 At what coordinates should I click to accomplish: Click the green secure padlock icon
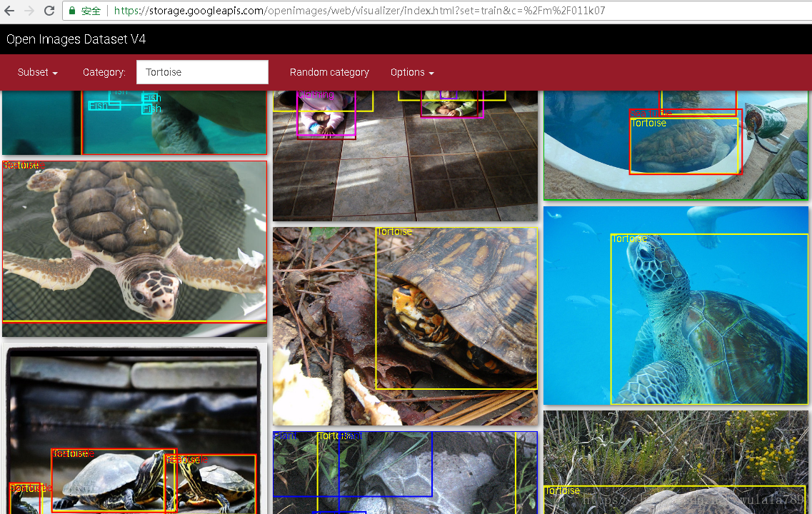(x=73, y=11)
